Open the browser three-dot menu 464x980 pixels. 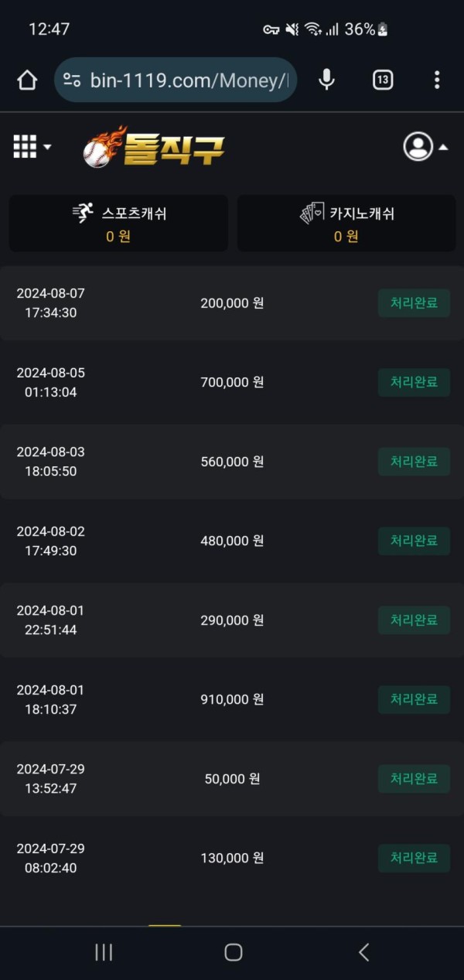(x=437, y=80)
